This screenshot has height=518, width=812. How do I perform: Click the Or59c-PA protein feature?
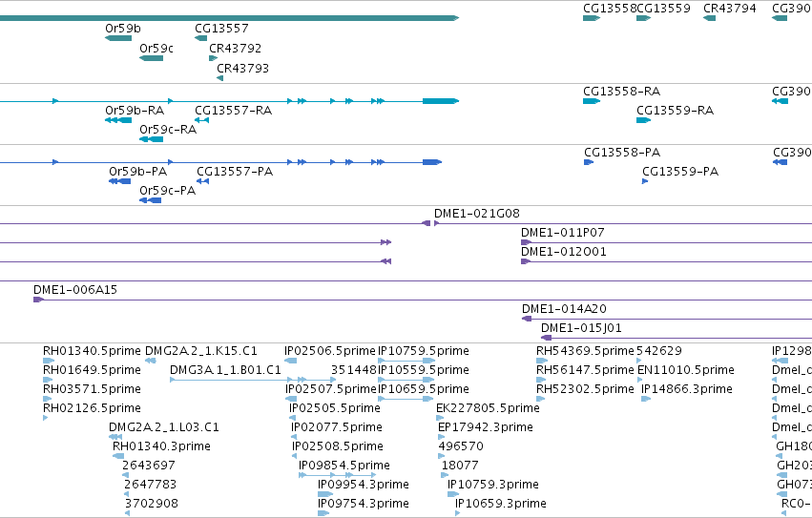click(x=150, y=200)
